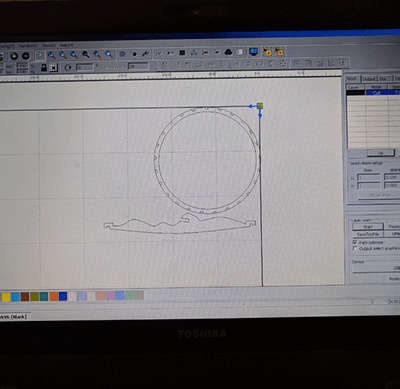Click the (Blank) status bar text
The image size is (400, 389).
pyautogui.click(x=18, y=317)
